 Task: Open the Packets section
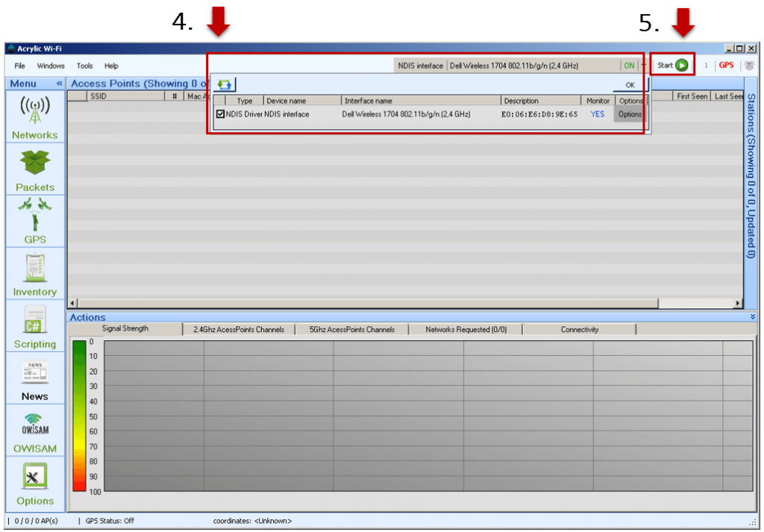34,171
